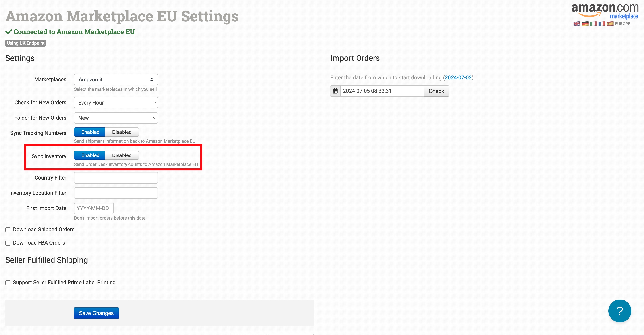Click the Check button for import orders
The width and height of the screenshot is (644, 335).
[x=436, y=91]
